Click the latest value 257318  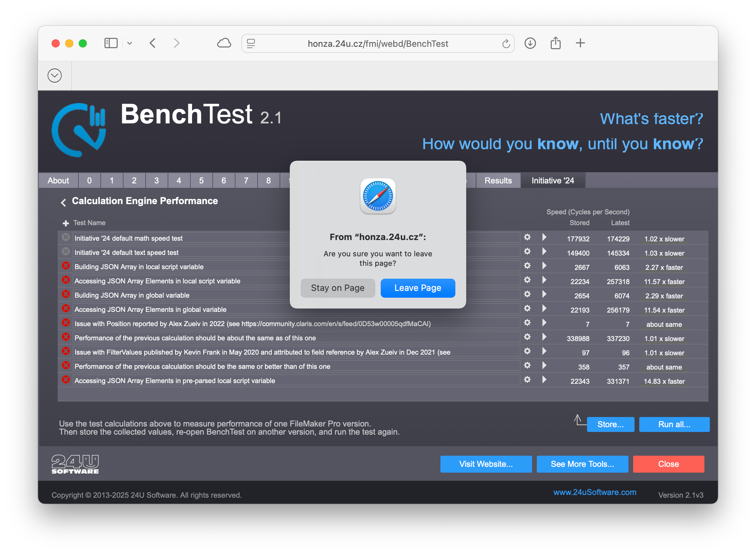pos(618,282)
